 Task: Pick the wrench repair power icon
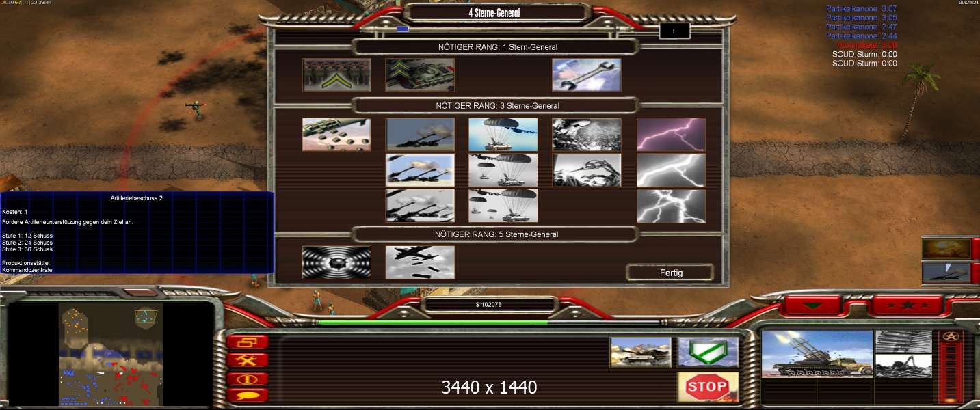tap(587, 75)
